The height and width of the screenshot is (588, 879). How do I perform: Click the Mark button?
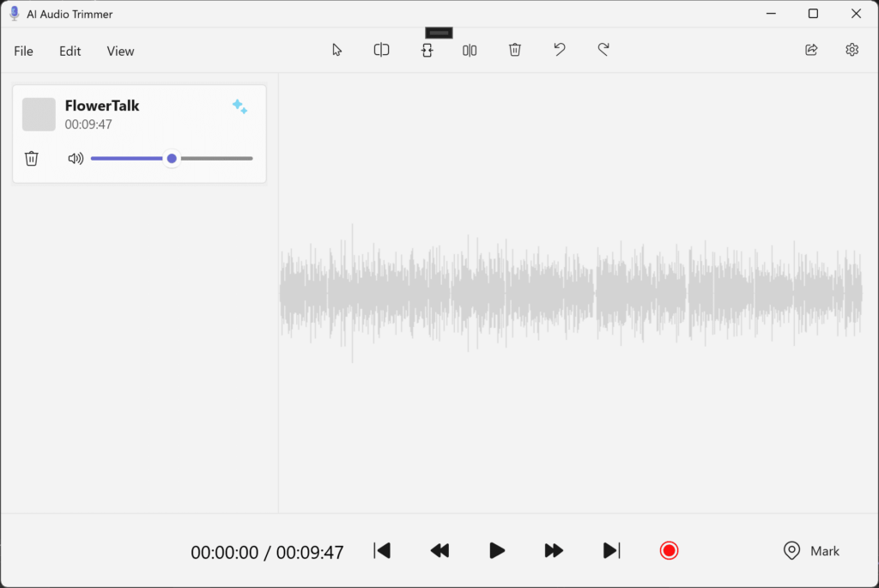(x=811, y=551)
